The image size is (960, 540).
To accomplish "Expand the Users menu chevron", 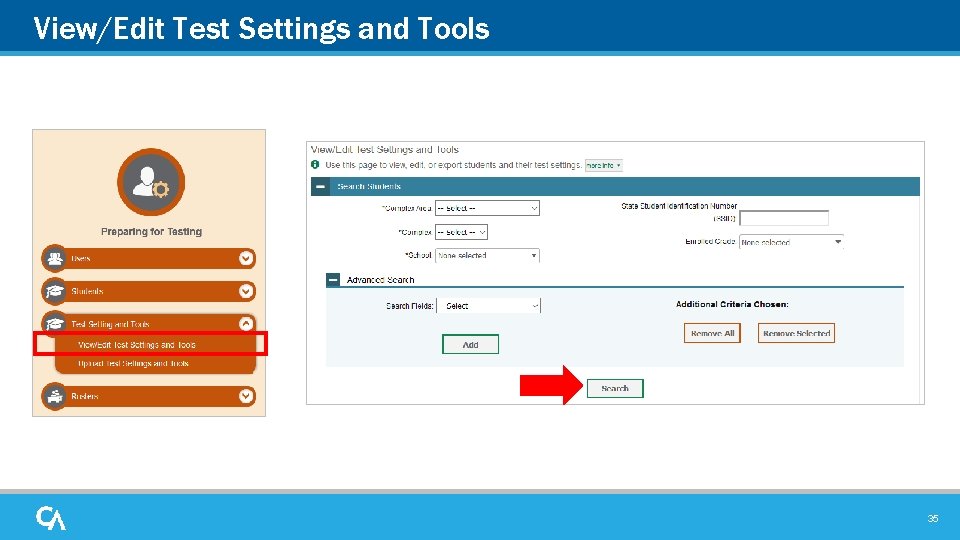I will point(246,258).
